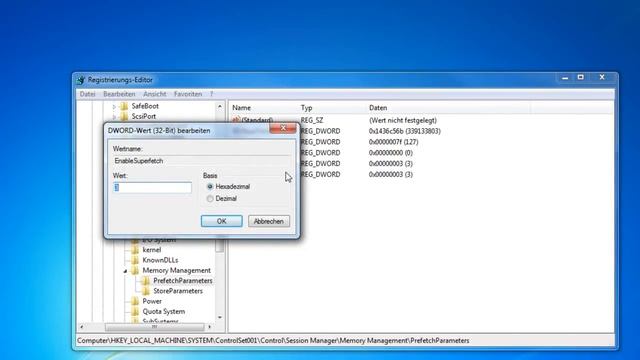
Task: Click the tree horizontal scroll-right arrow
Action: [210, 327]
